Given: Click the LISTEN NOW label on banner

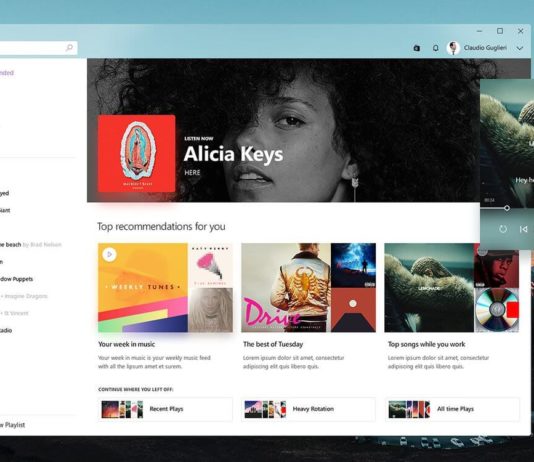Looking at the screenshot, I should (x=199, y=139).
